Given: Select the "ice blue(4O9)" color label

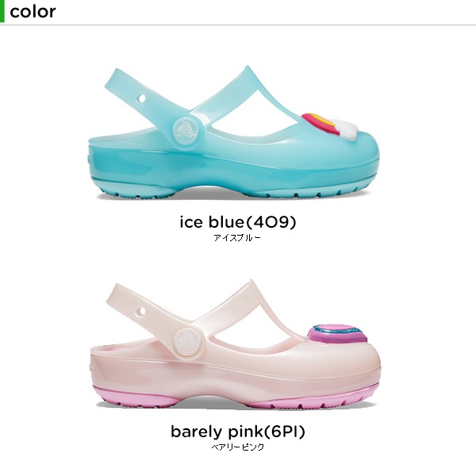Looking at the screenshot, I should (237, 222).
